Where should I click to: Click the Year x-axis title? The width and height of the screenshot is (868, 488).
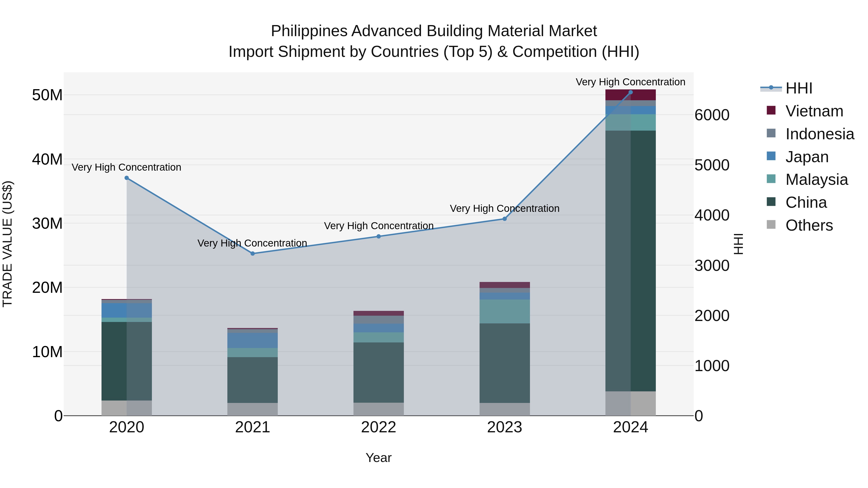(x=379, y=458)
